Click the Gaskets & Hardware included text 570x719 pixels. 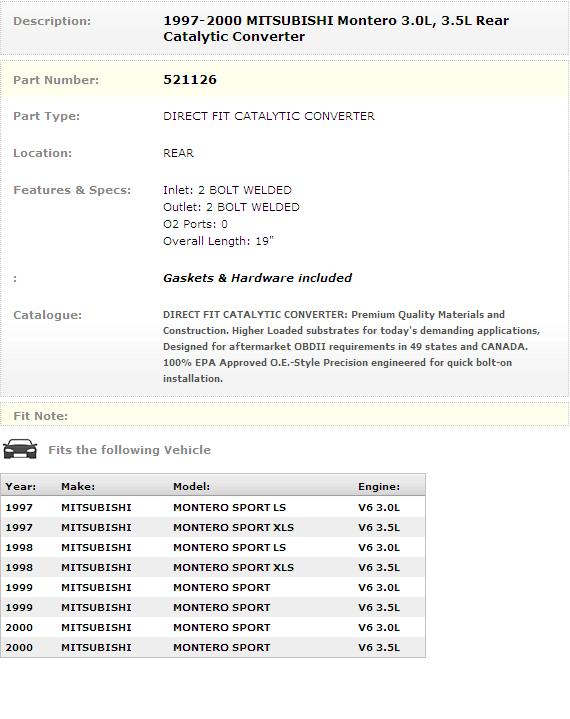257,278
